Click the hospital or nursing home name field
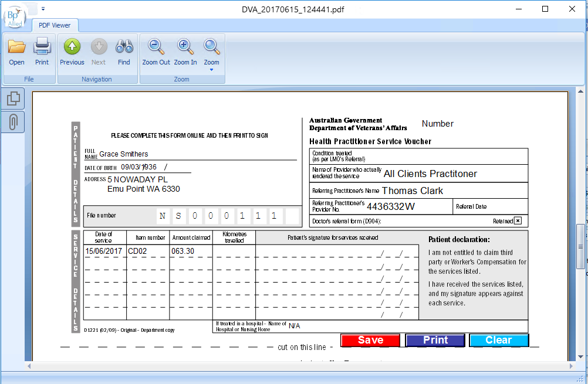Image resolution: width=588 pixels, height=384 pixels. click(407, 326)
